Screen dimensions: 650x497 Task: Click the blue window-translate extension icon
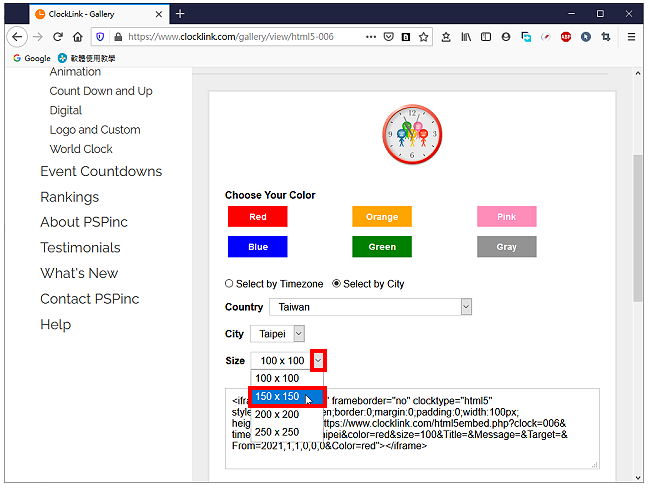click(x=526, y=37)
